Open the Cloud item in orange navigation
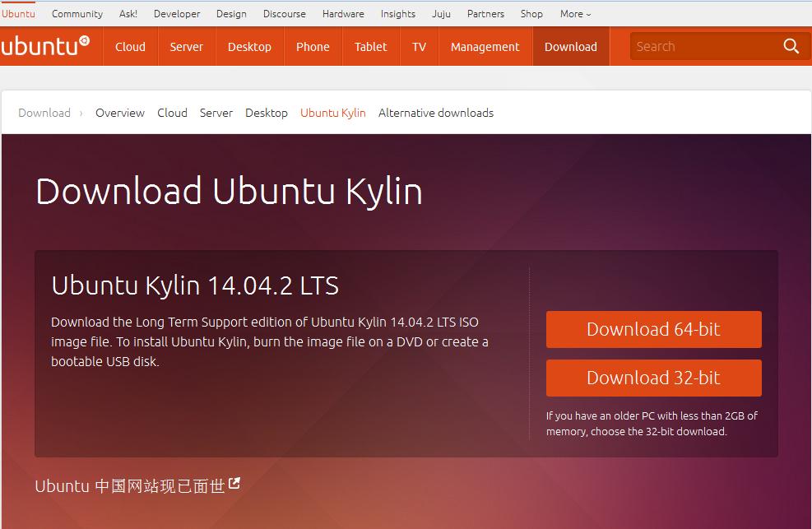 coord(130,47)
